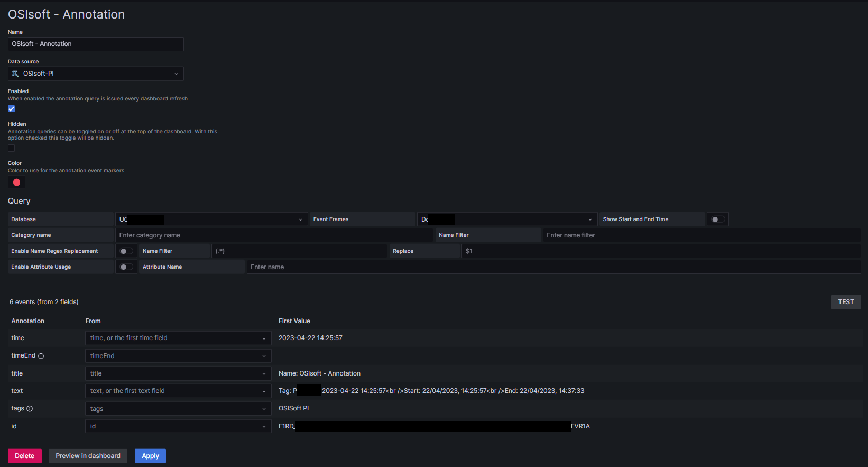868x467 pixels.
Task: Open the red annotation color picker
Action: pyautogui.click(x=16, y=182)
